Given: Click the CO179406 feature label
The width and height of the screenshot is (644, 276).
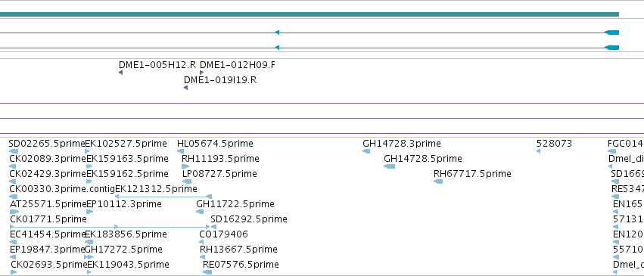Looking at the screenshot, I should point(223,234).
